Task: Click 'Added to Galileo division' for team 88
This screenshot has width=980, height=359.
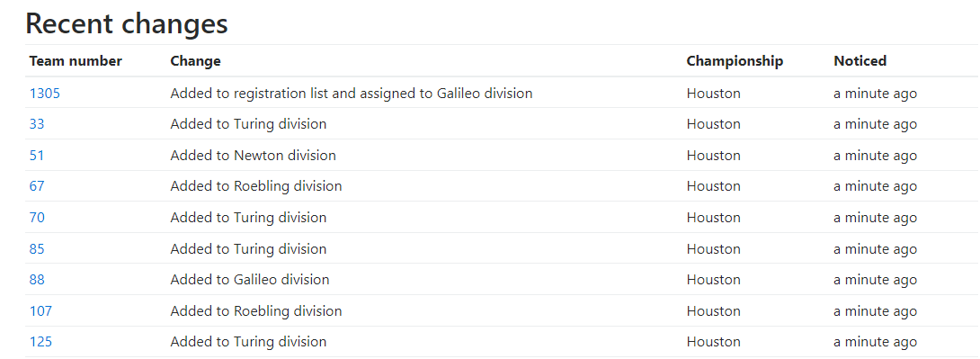Action: tap(250, 279)
